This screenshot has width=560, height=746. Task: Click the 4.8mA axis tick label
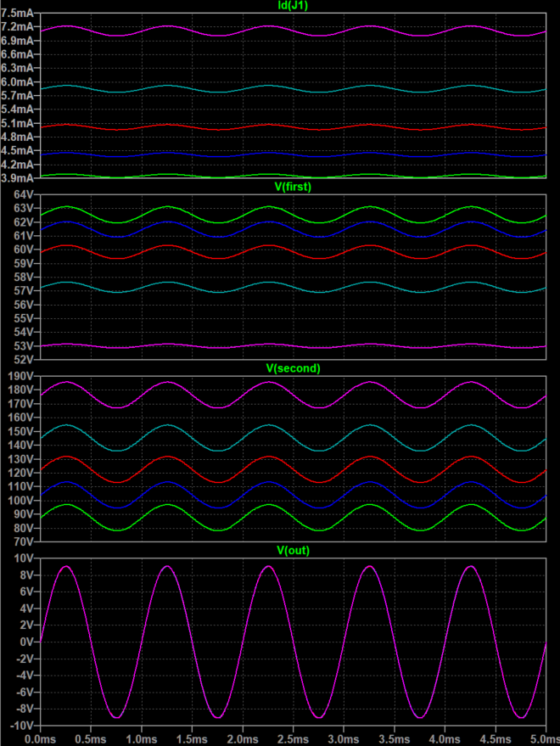coord(17,137)
